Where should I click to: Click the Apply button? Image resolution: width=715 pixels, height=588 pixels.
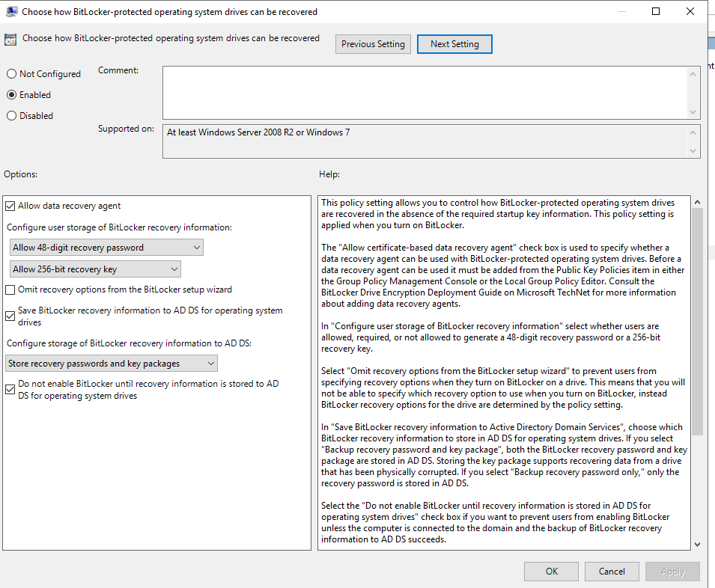pyautogui.click(x=672, y=571)
